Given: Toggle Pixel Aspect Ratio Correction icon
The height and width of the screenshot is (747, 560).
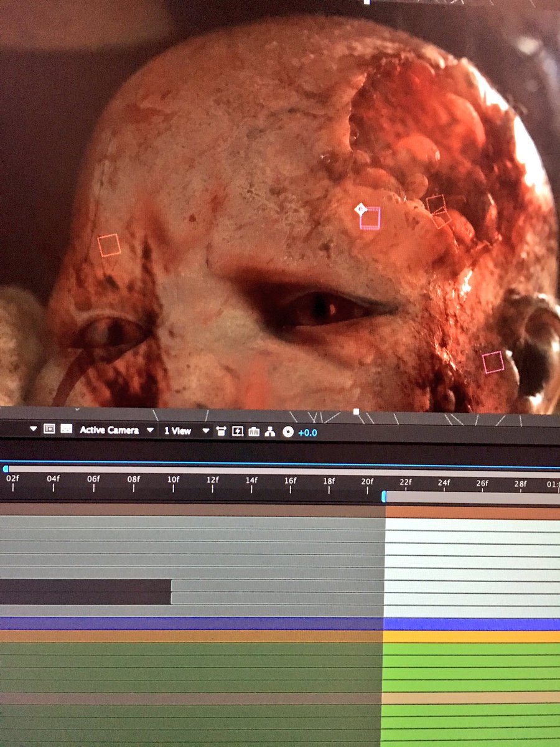Looking at the screenshot, I should [x=221, y=431].
